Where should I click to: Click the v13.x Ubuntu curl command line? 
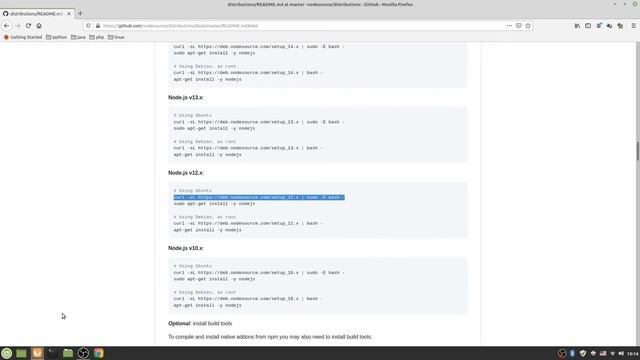pyautogui.click(x=259, y=122)
